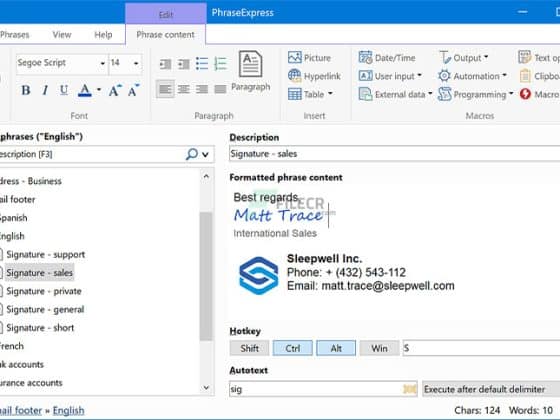Insert a Picture

click(x=309, y=58)
